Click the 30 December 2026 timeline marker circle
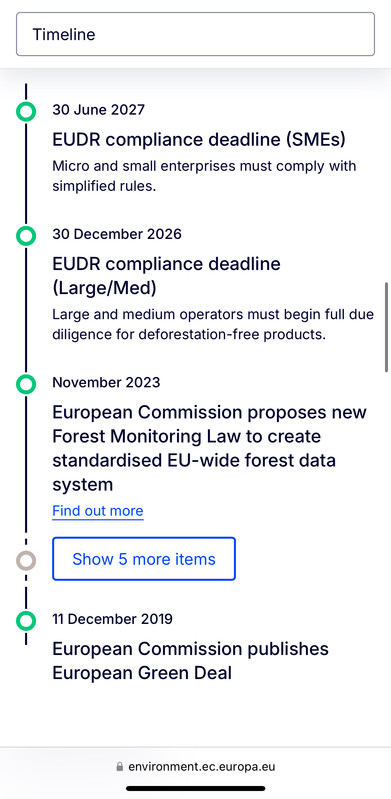 click(26, 236)
